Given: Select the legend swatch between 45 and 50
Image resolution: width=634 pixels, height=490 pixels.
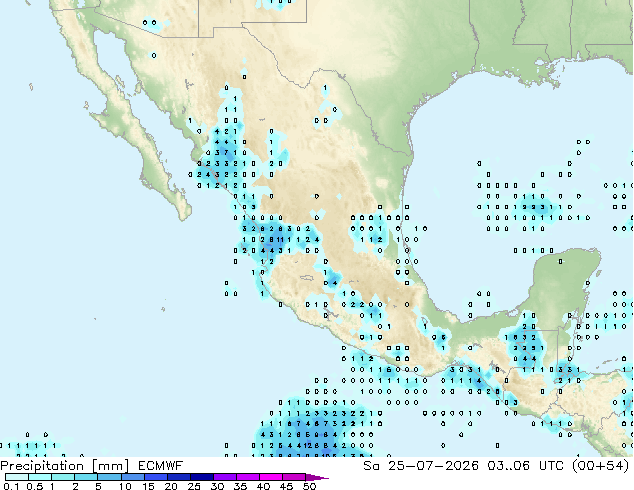Looking at the screenshot, I should click(x=294, y=477).
